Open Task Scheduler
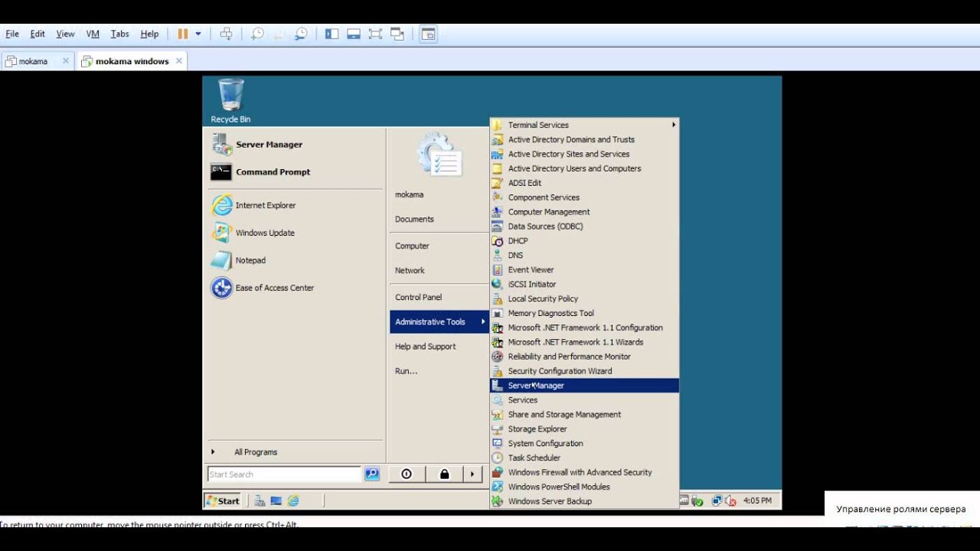Viewport: 980px width, 551px height. pyautogui.click(x=584, y=458)
